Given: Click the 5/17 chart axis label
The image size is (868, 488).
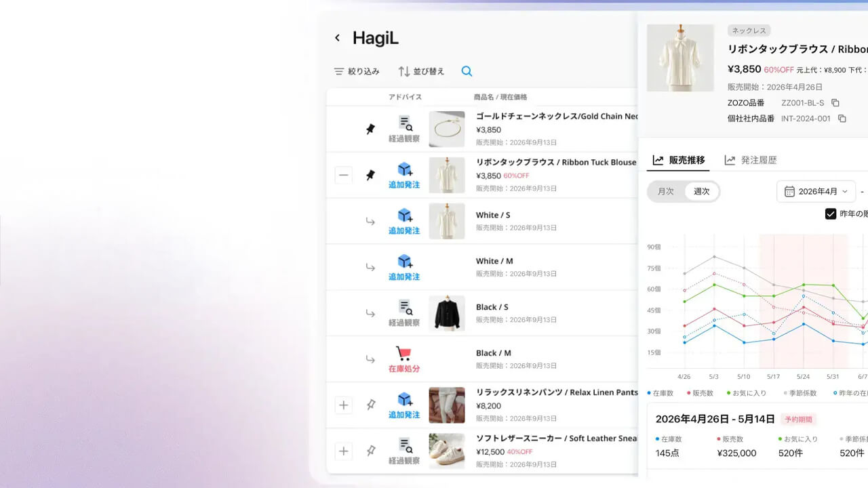Looking at the screenshot, I should click(x=773, y=377).
